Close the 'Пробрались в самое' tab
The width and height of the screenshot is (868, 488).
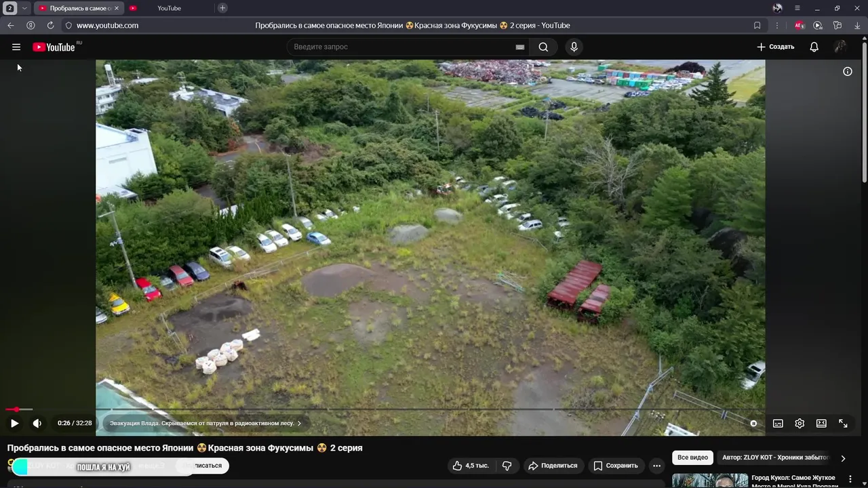116,8
